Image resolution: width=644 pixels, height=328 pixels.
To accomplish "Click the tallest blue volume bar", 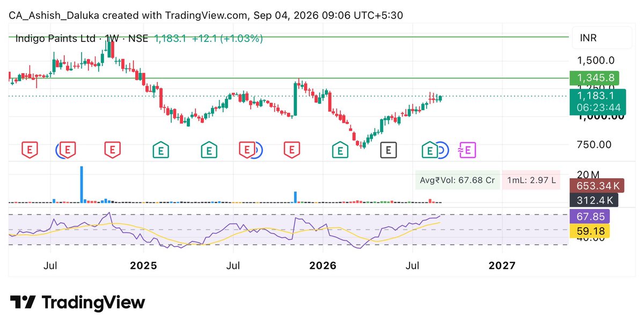I will coord(82,184).
